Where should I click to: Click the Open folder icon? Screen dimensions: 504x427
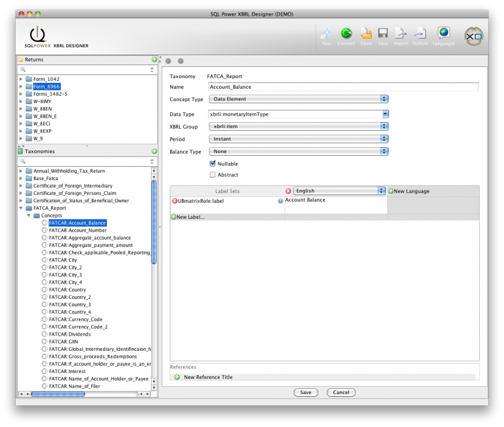pos(366,33)
